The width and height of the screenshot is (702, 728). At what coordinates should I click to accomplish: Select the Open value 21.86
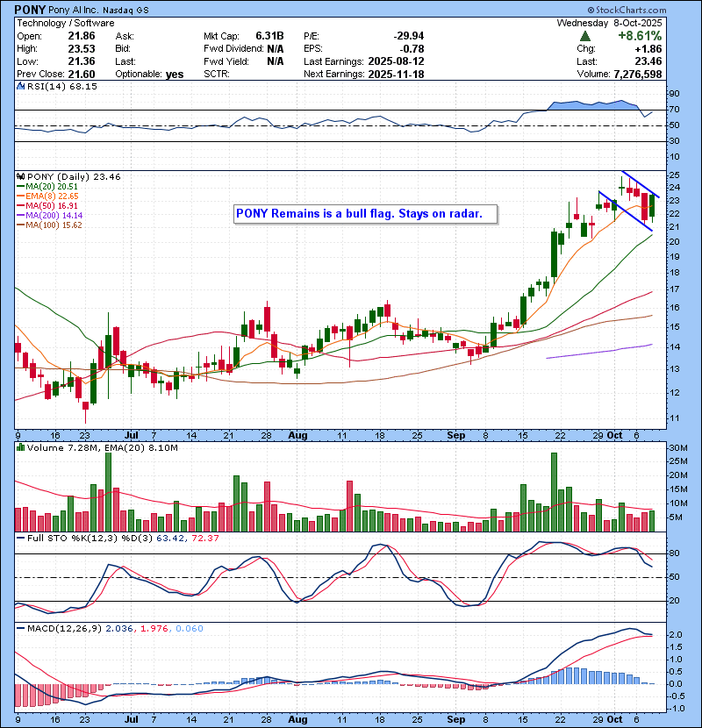pos(82,36)
